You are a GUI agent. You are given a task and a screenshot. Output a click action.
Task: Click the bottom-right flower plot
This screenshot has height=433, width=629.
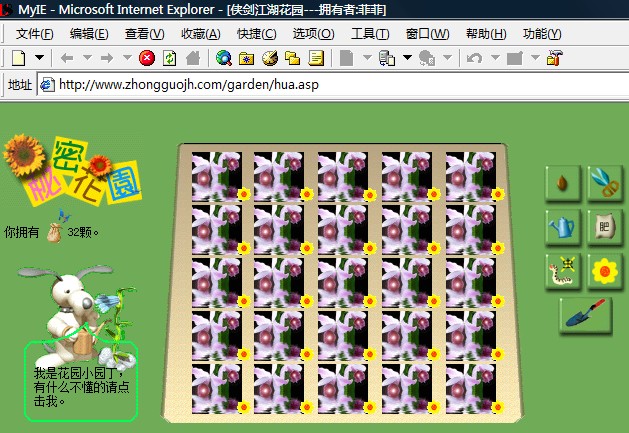(x=471, y=388)
